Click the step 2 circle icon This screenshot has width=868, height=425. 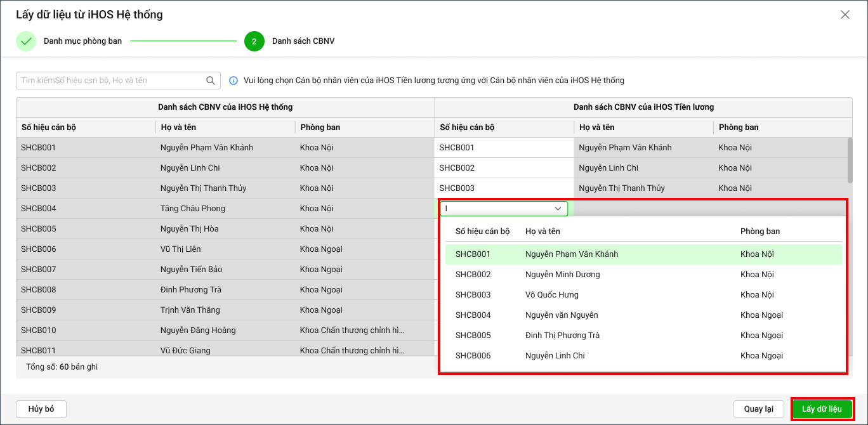[x=254, y=41]
